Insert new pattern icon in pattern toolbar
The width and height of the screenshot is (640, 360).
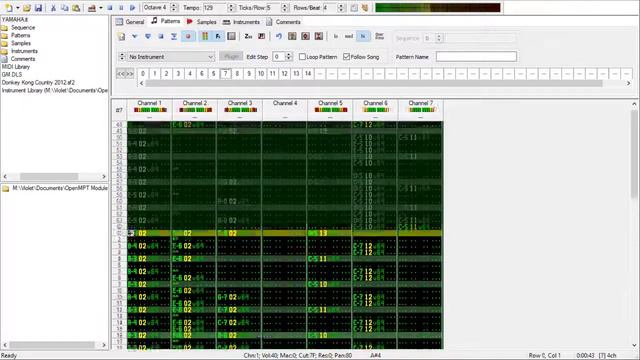[122, 36]
